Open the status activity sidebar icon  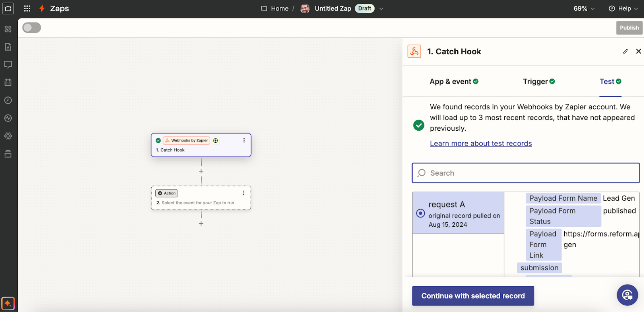pyautogui.click(x=8, y=118)
